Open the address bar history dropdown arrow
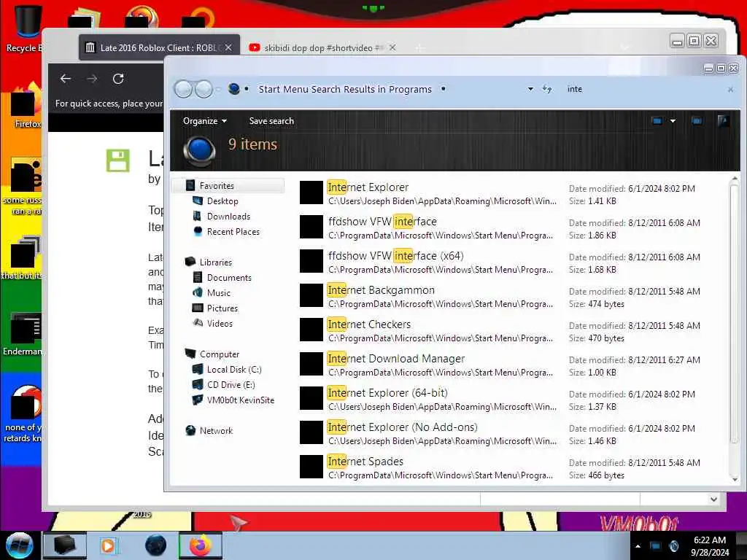The width and height of the screenshot is (747, 560). coord(530,89)
